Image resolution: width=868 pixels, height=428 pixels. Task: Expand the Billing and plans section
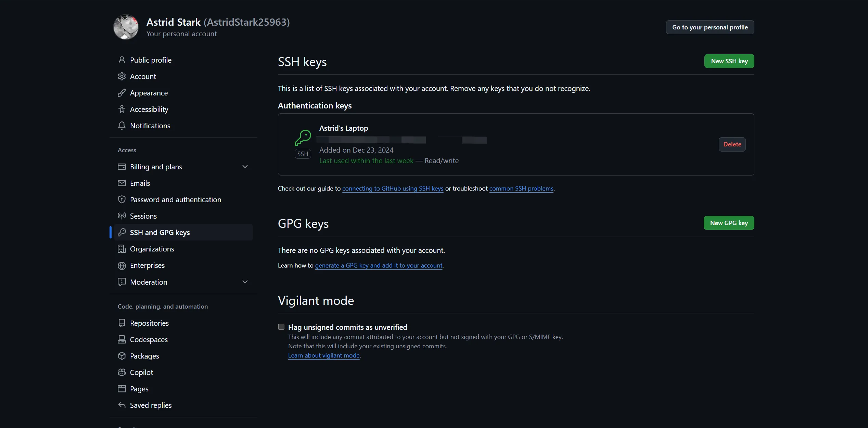click(x=245, y=167)
